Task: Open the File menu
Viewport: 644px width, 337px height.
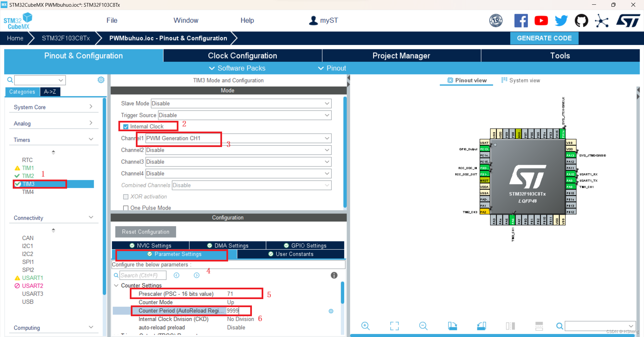Action: pos(112,20)
